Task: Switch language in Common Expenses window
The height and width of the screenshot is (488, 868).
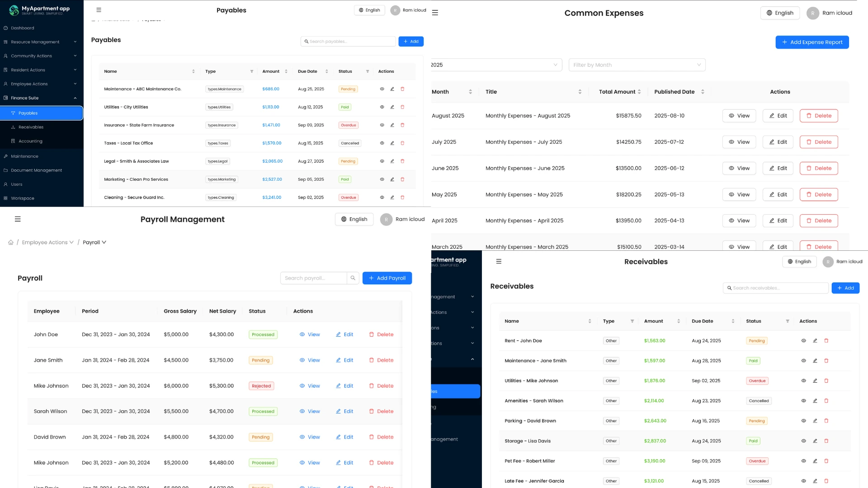Action: click(x=780, y=13)
